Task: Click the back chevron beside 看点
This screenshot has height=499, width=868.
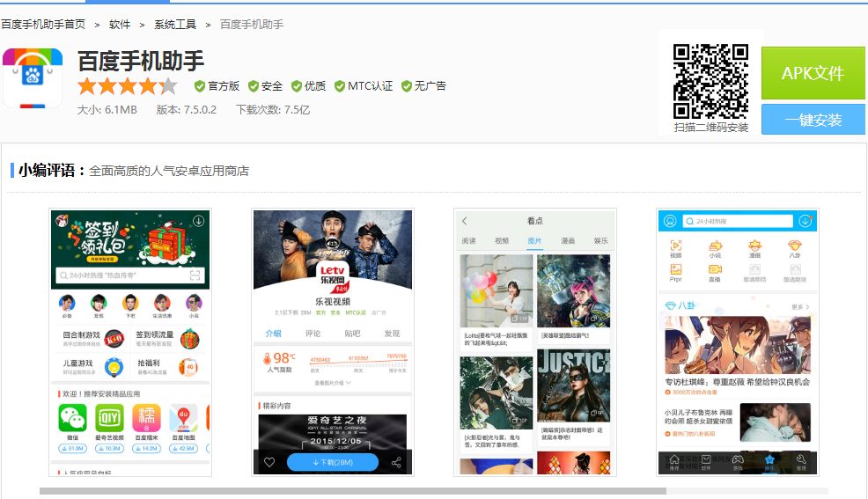Action: (x=465, y=221)
